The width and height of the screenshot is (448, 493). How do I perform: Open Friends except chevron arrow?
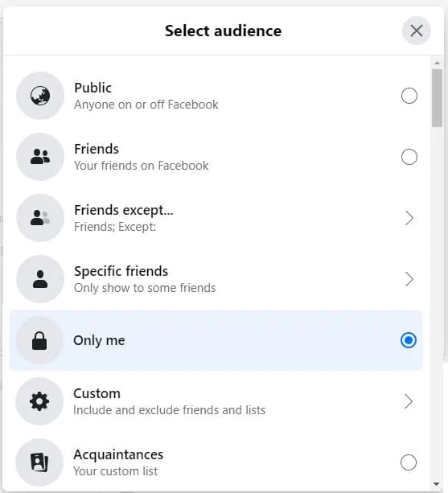click(409, 218)
